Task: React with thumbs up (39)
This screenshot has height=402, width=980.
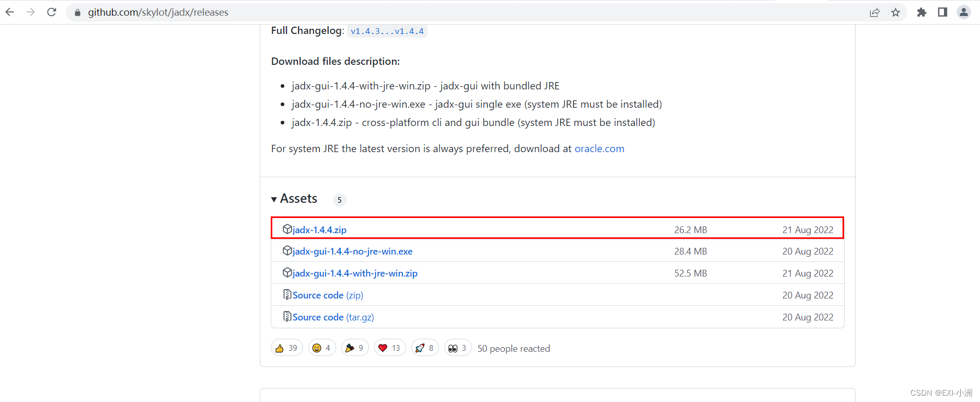Action: [x=286, y=348]
